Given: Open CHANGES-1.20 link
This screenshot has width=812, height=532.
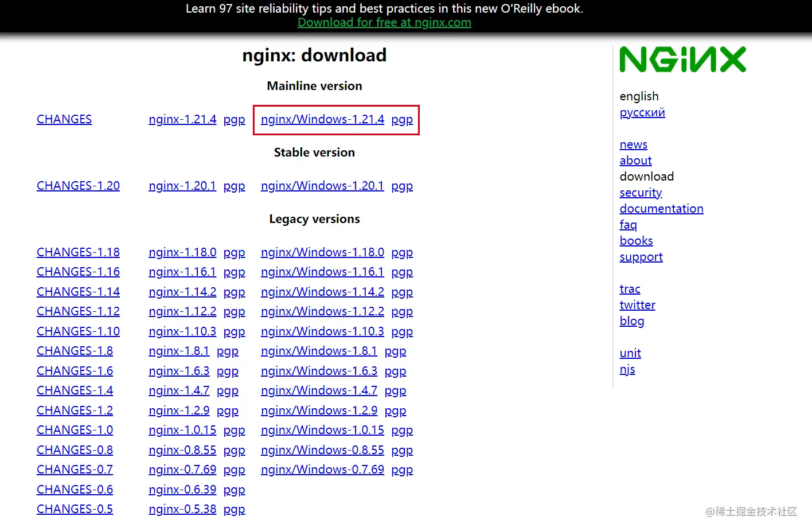Looking at the screenshot, I should 78,186.
